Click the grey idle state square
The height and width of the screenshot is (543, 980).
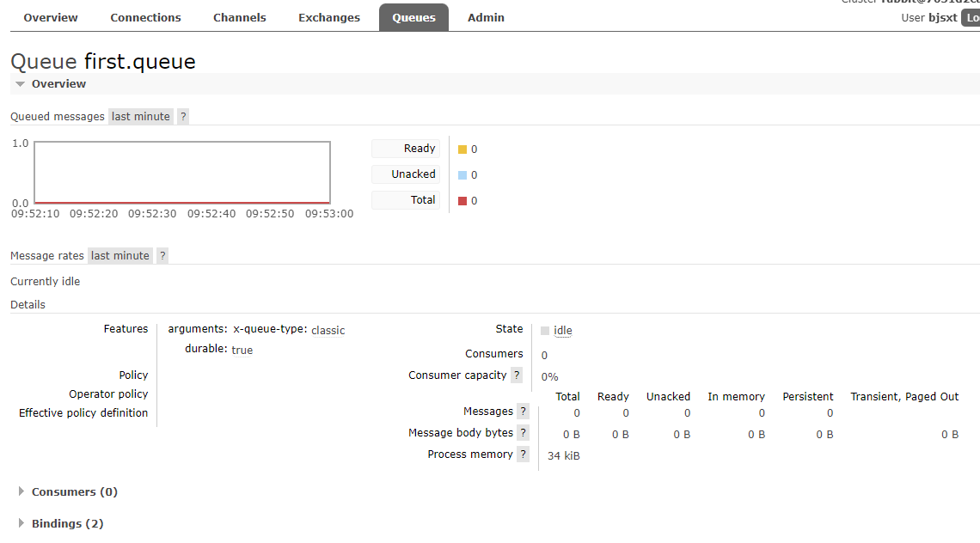545,331
